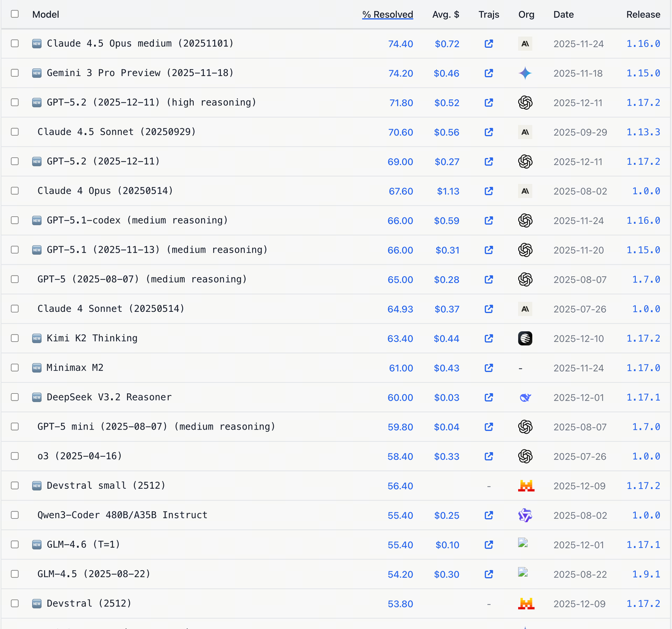
Task: Open release 1.17.2 link for Devstral (2512)
Action: [x=643, y=604]
